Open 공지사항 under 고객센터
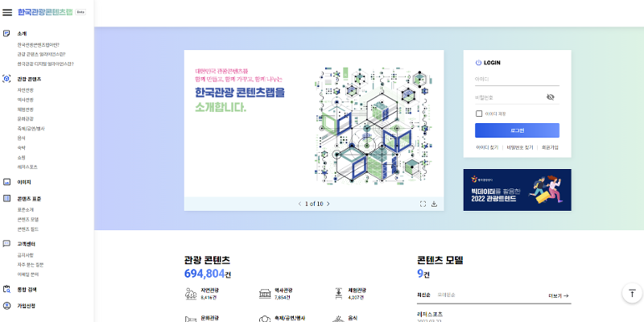The image size is (644, 322). 26,255
